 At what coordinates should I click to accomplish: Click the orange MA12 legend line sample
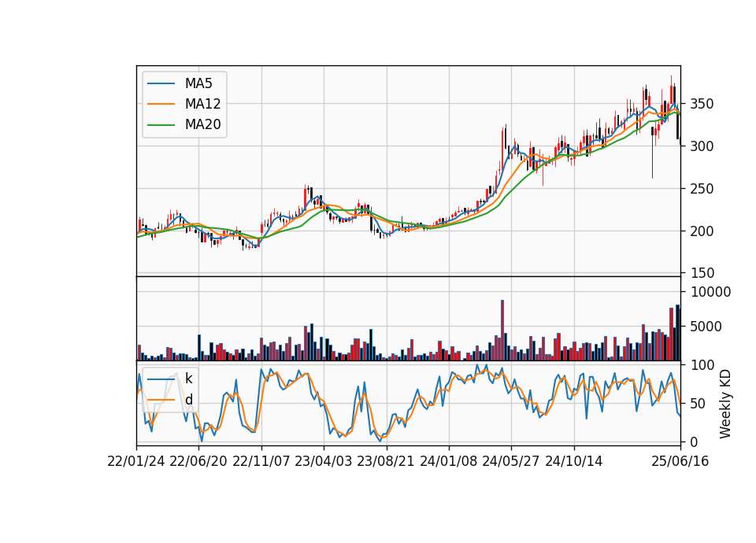[161, 104]
